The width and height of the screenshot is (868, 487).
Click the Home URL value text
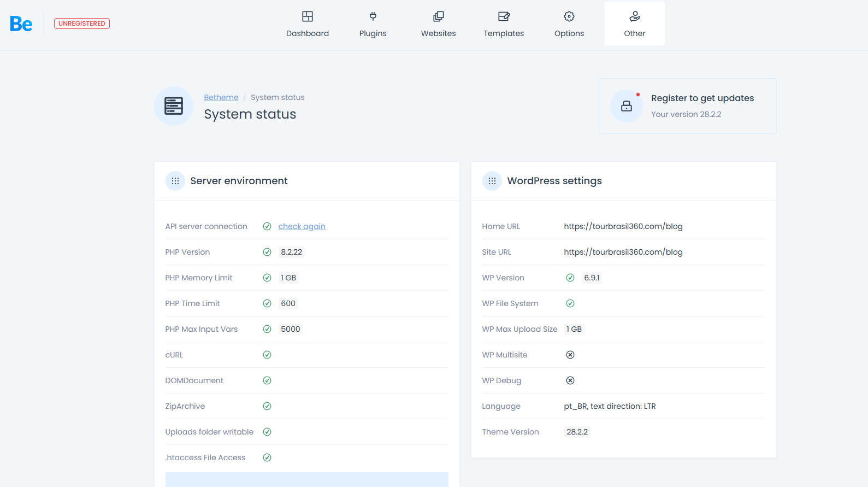(623, 226)
